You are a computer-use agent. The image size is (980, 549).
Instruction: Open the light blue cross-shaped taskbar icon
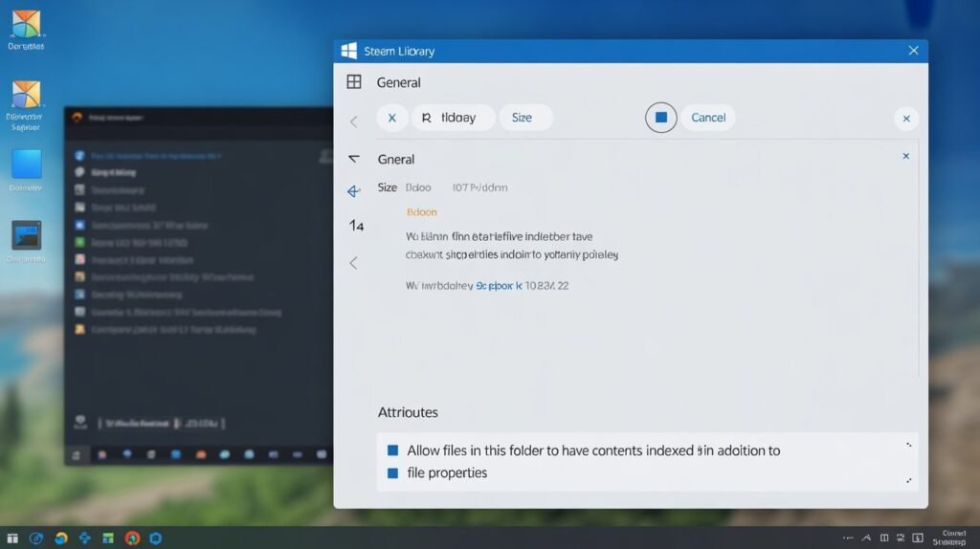click(84, 538)
